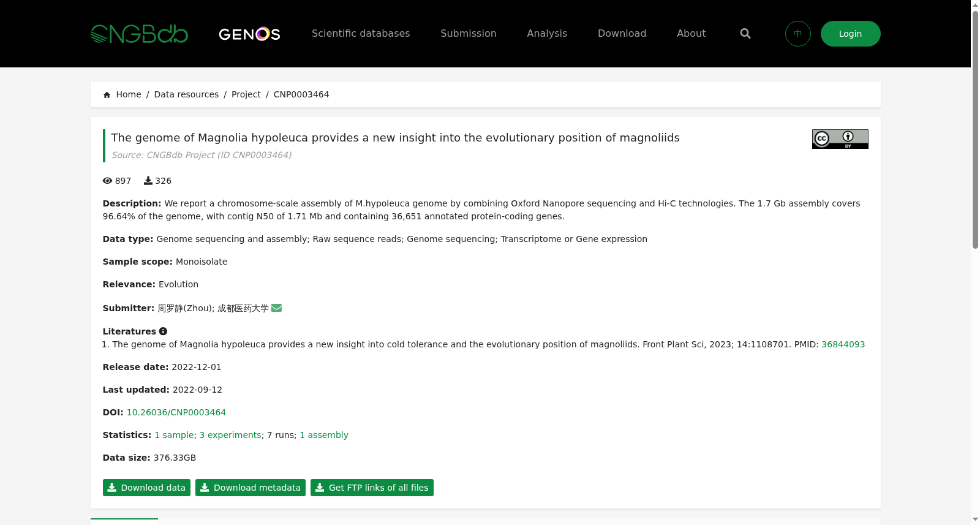The image size is (980, 525).
Task: Open the Download menu item
Action: (x=622, y=34)
